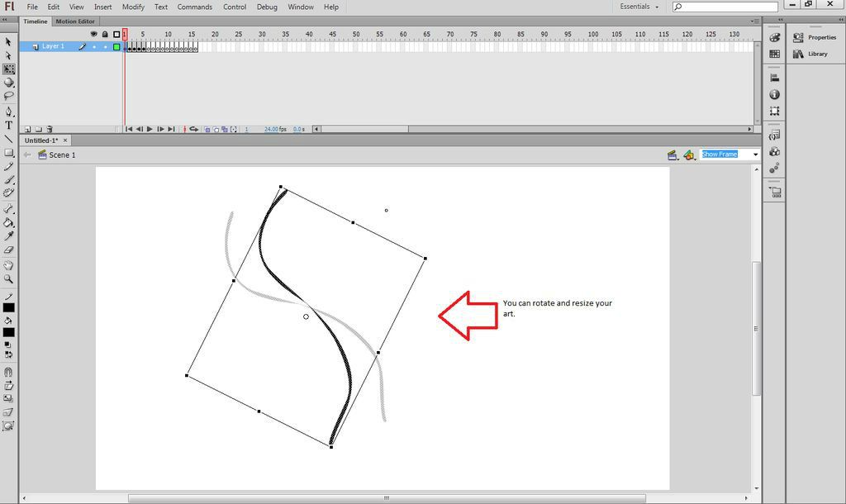This screenshot has width=846, height=504.
Task: Select the Bone tool
Action: 8,209
